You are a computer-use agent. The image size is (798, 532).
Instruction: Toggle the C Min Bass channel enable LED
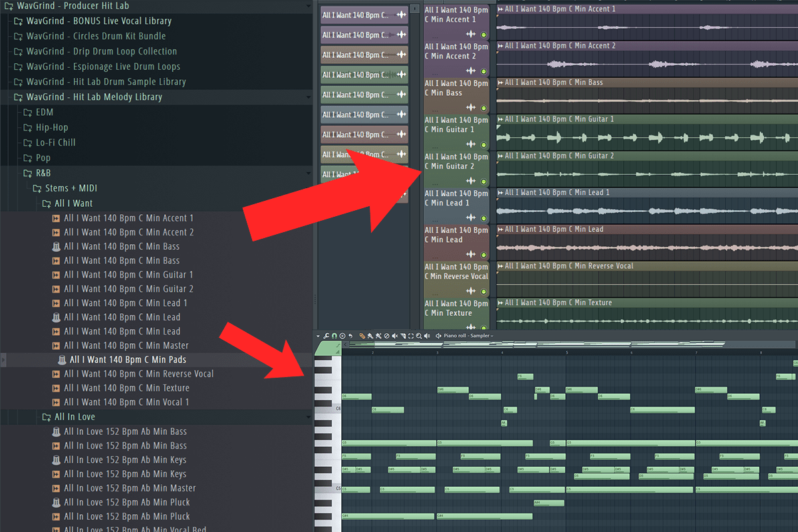pyautogui.click(x=483, y=108)
